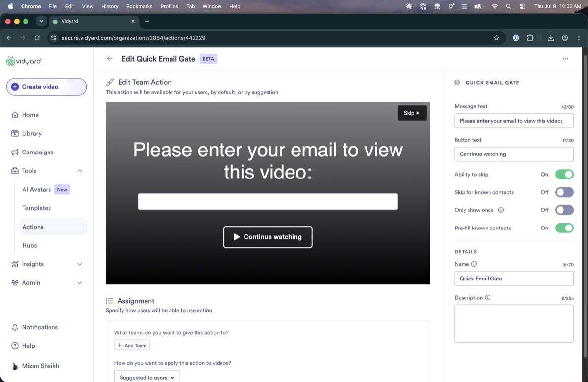Open Hubs in Tools
The width and height of the screenshot is (588, 382).
click(29, 245)
